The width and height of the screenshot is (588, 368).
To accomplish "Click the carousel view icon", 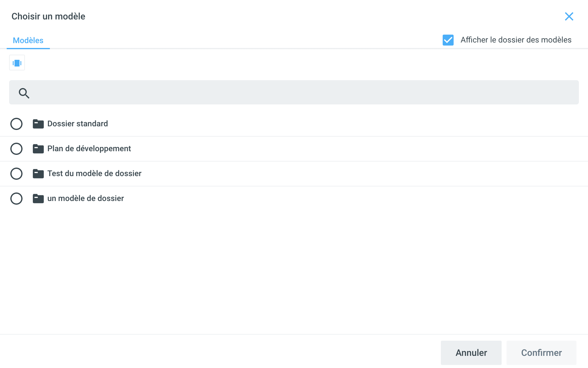I will 17,63.
